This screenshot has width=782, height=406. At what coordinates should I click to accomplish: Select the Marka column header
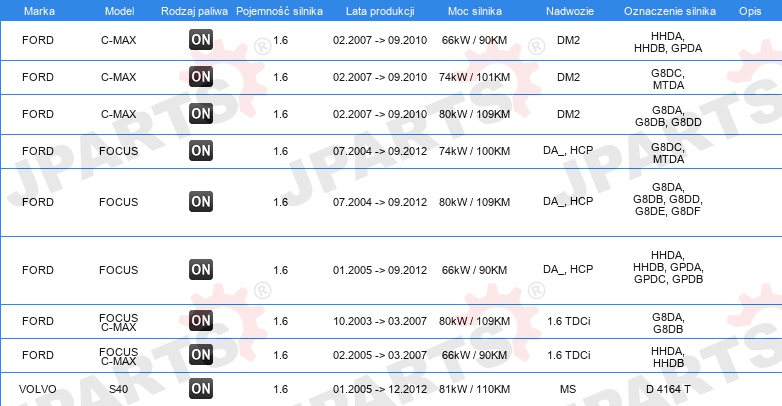click(39, 11)
